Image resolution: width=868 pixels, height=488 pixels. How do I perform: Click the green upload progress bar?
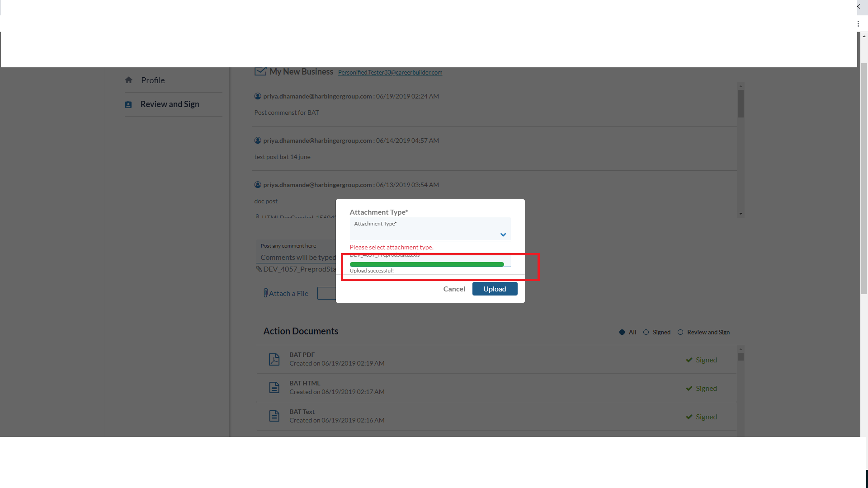426,264
